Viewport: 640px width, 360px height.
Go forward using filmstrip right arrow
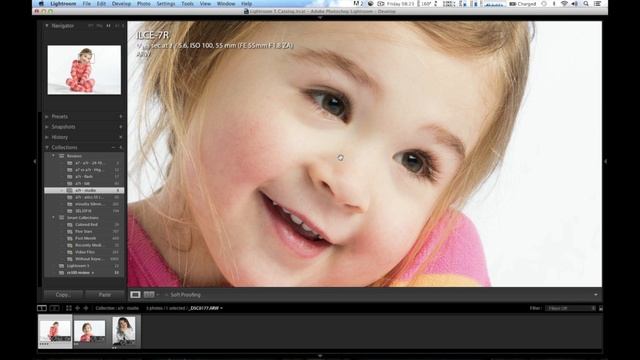pos(86,308)
